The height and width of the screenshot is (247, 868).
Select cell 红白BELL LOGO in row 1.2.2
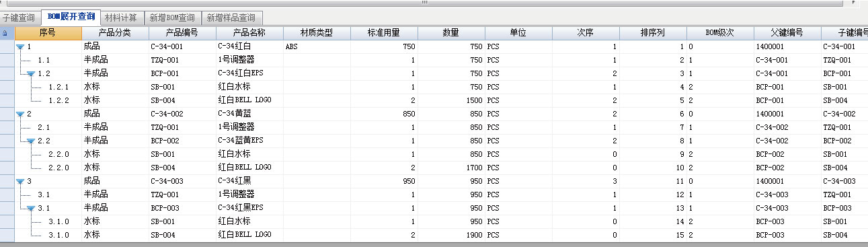point(249,101)
